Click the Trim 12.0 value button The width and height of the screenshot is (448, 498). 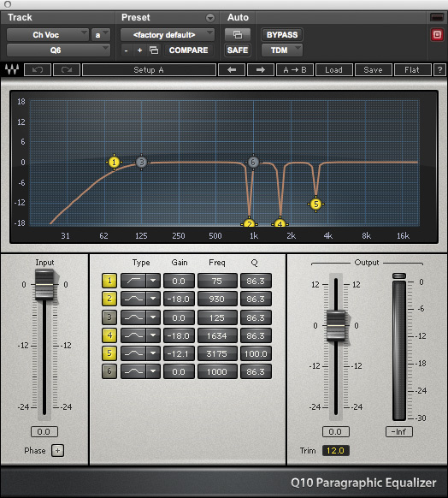coord(335,450)
